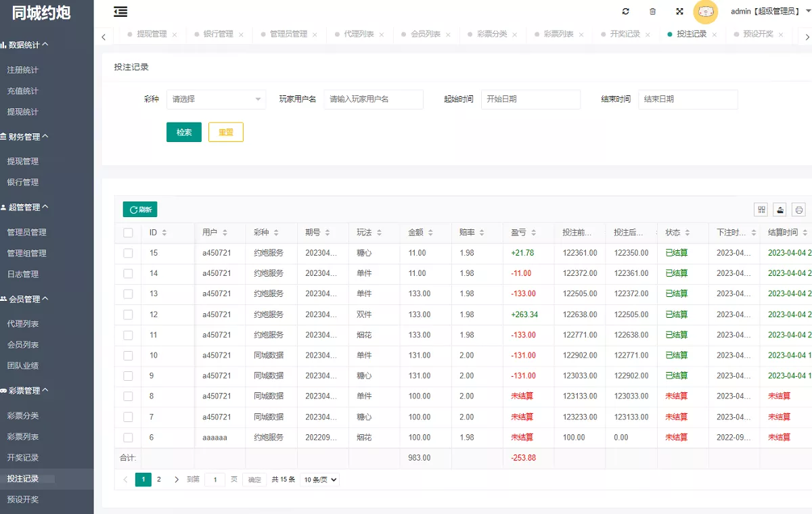Viewport: 812px width, 514px height.
Task: Toggle fullscreen with the expand icon
Action: click(679, 11)
